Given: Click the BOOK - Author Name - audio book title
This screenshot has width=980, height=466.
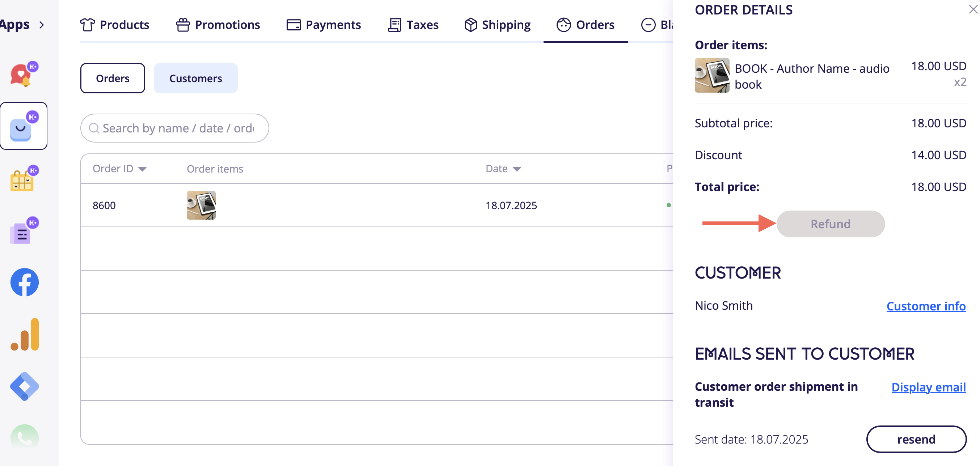Looking at the screenshot, I should (812, 76).
